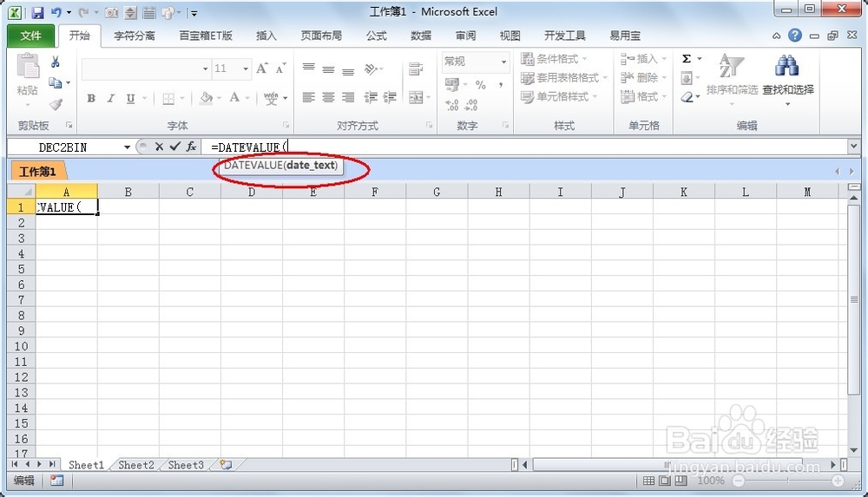Switch to the 审阅 Review tab
This screenshot has width=868, height=497.
coord(465,36)
